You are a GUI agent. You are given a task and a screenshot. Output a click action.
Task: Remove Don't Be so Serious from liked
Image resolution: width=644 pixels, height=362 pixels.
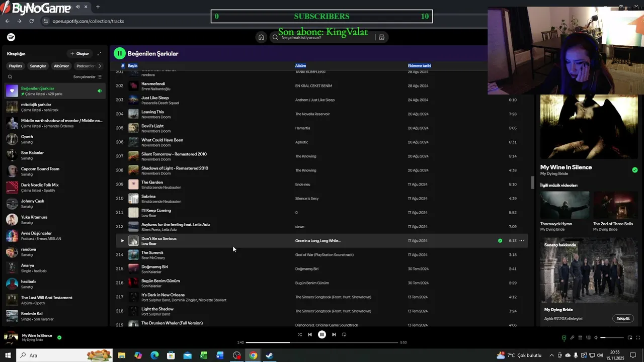tap(500, 241)
